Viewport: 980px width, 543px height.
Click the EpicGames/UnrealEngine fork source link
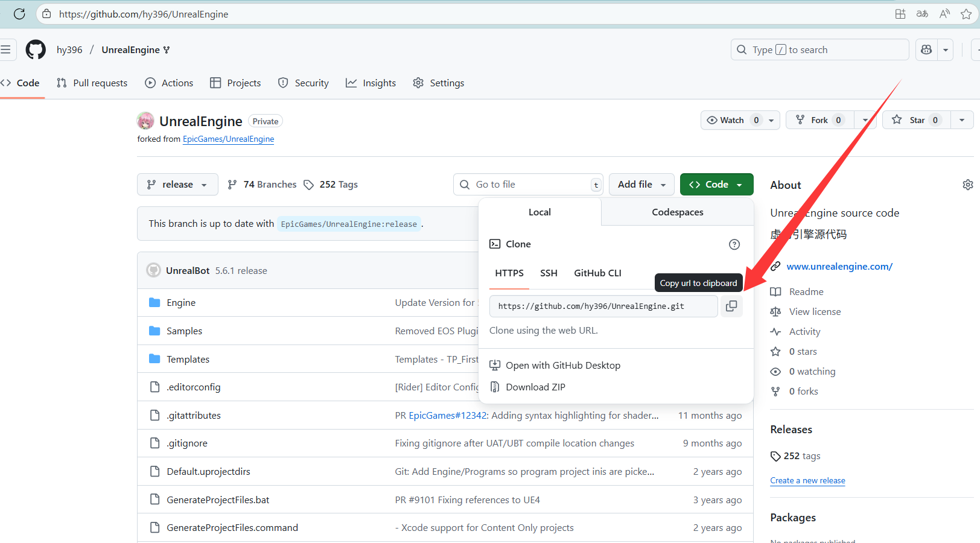[228, 139]
